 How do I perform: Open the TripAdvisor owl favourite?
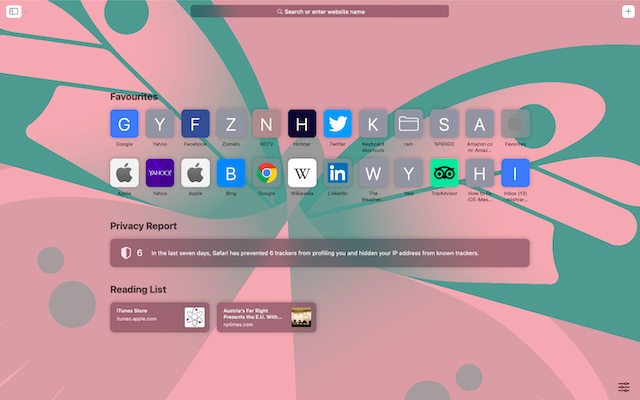click(x=444, y=173)
